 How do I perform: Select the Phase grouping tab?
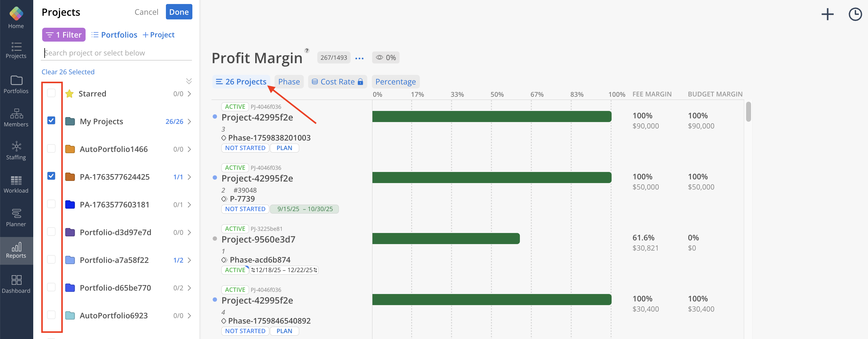click(289, 82)
